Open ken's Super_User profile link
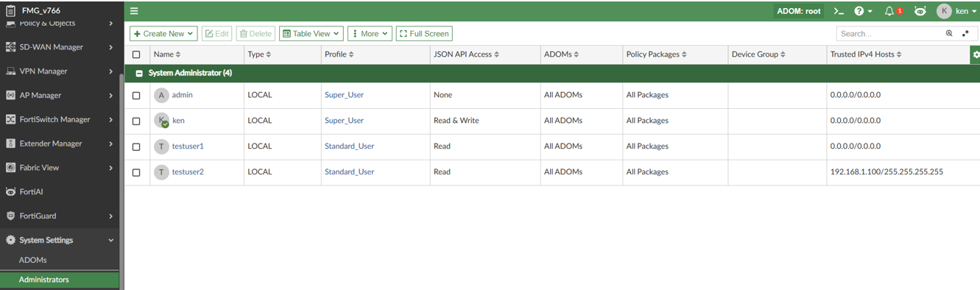The width and height of the screenshot is (980, 290). tap(344, 121)
